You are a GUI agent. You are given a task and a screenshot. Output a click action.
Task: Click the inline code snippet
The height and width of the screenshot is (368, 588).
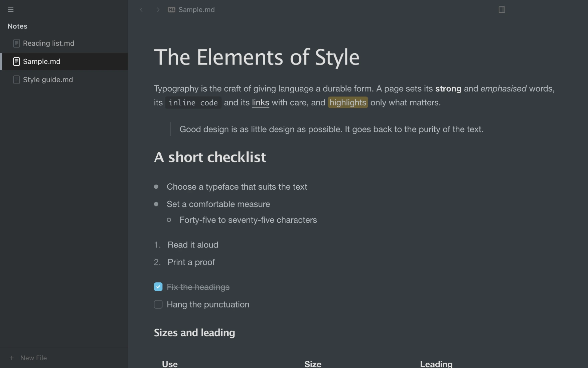(x=193, y=103)
